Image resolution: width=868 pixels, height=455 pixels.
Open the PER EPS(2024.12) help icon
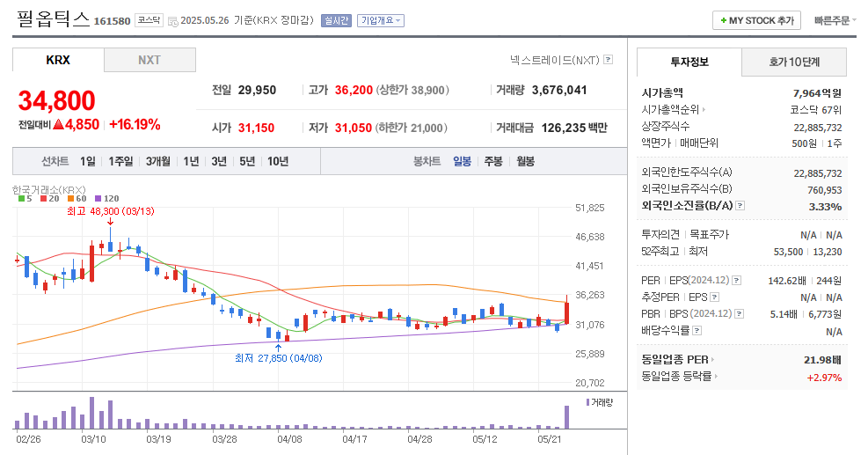pyautogui.click(x=736, y=281)
